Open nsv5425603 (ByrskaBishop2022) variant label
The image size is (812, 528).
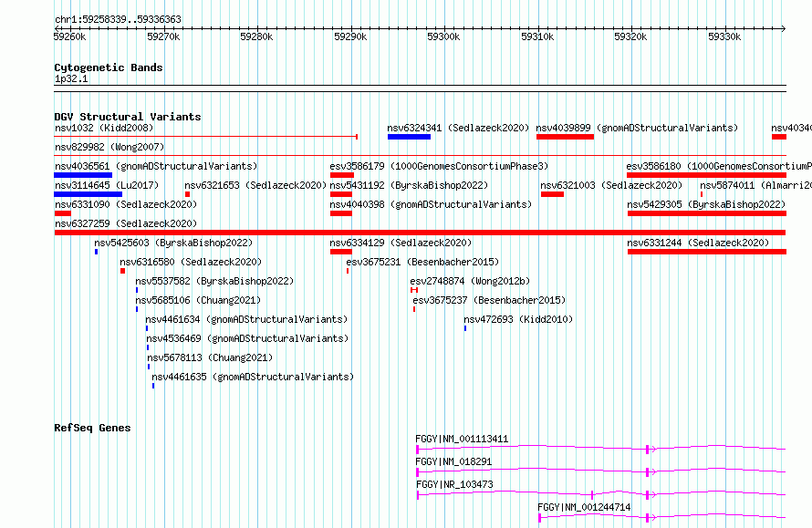point(173,243)
